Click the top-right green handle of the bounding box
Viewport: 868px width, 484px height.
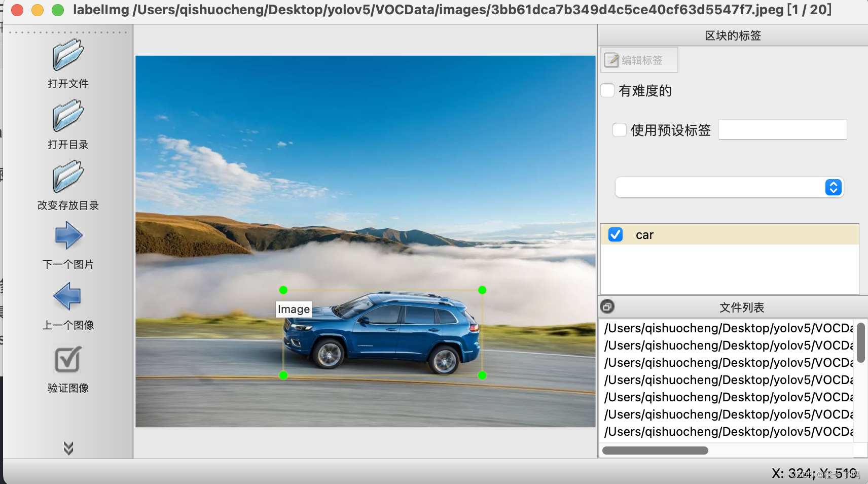[482, 290]
